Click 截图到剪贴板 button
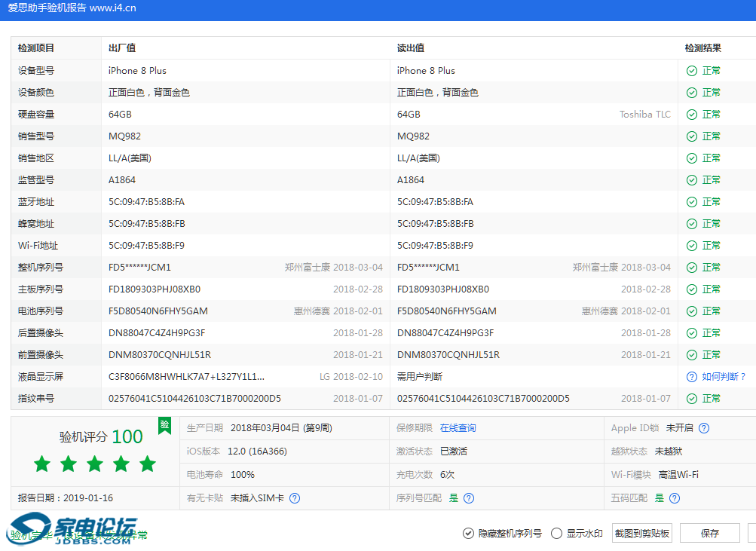The image size is (756, 551). [641, 533]
